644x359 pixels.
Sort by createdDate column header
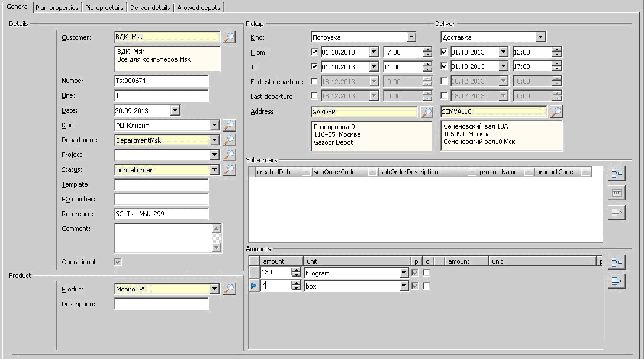(283, 172)
